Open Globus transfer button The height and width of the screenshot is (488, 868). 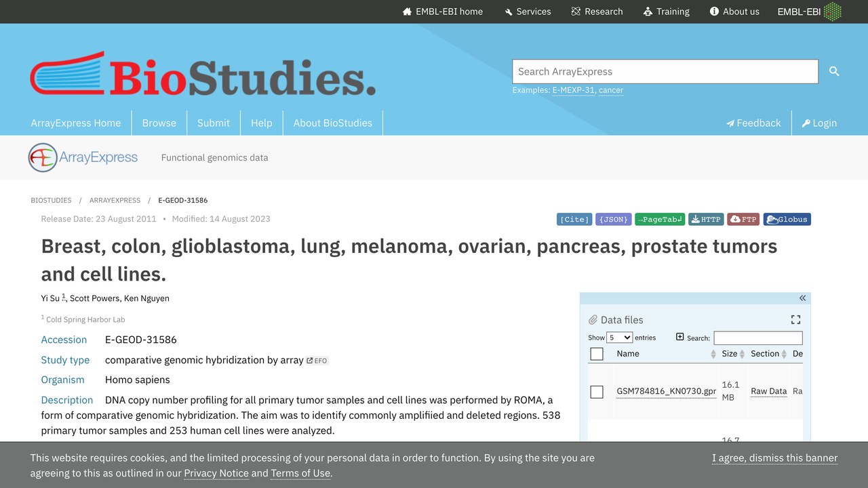[787, 219]
